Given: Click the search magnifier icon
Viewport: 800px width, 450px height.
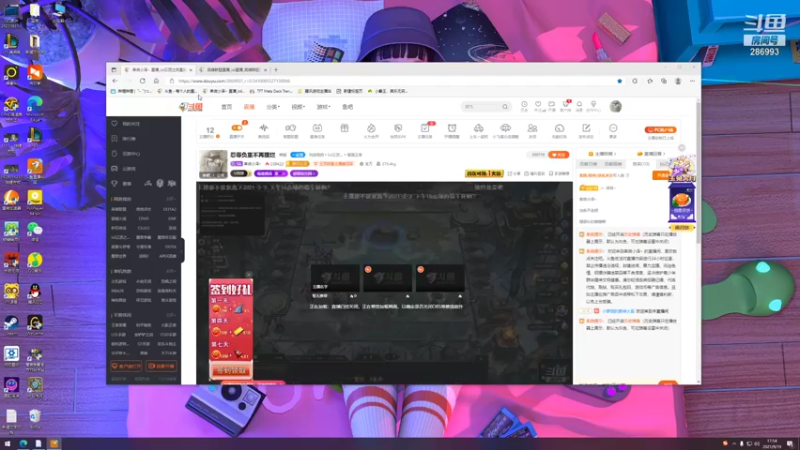Looking at the screenshot, I should tap(505, 107).
